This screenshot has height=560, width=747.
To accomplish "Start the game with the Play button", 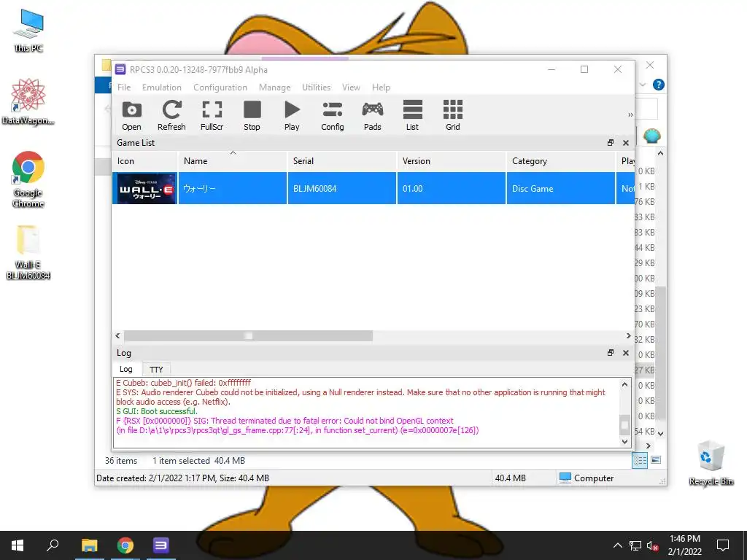I will [292, 115].
